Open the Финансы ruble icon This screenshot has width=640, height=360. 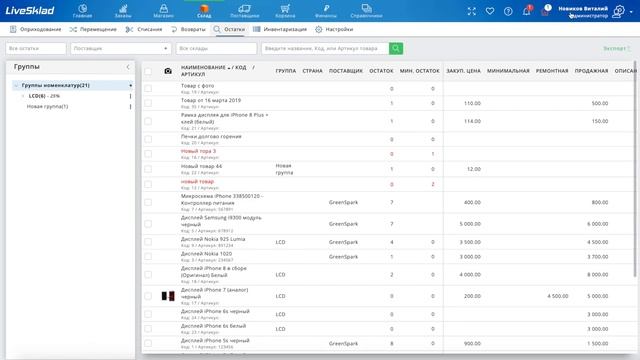click(326, 11)
